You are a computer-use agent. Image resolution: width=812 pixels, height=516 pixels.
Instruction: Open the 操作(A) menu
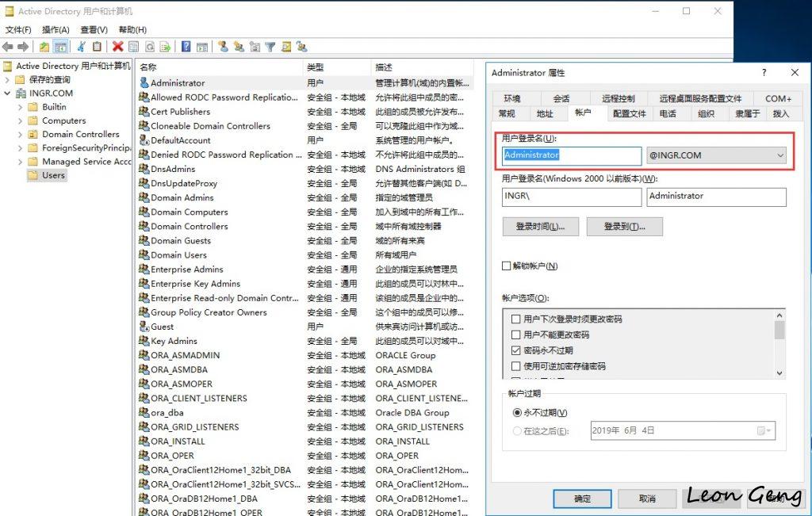tap(56, 29)
